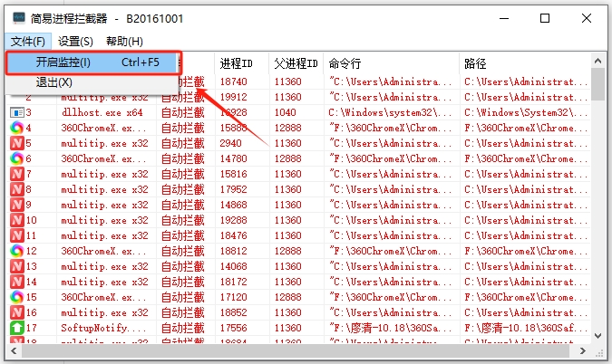The image size is (612, 364).
Task: Click 360ChromeX.ex... name in row 12
Action: [103, 251]
